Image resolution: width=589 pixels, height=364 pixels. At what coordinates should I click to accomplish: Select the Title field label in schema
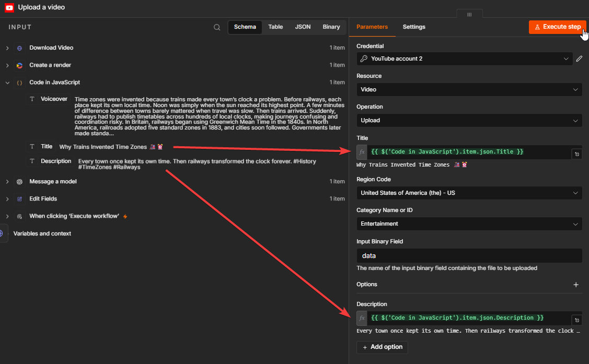(47, 147)
